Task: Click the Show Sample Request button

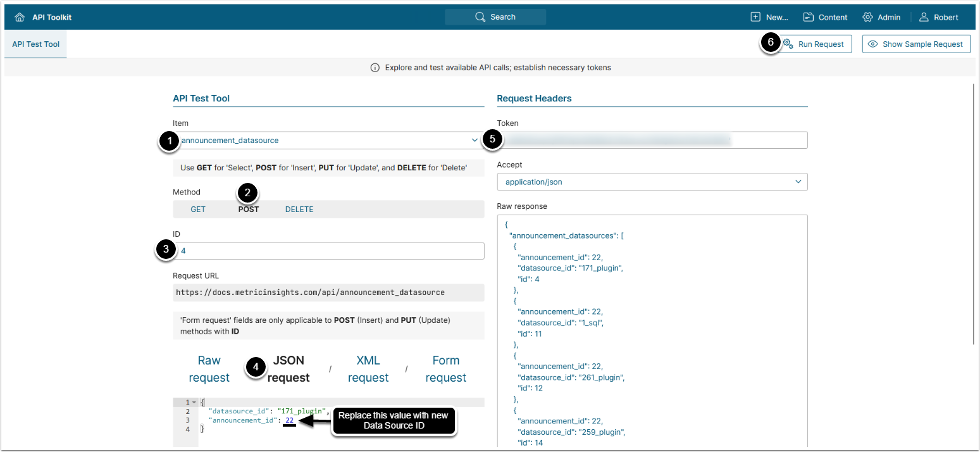Action: [916, 44]
